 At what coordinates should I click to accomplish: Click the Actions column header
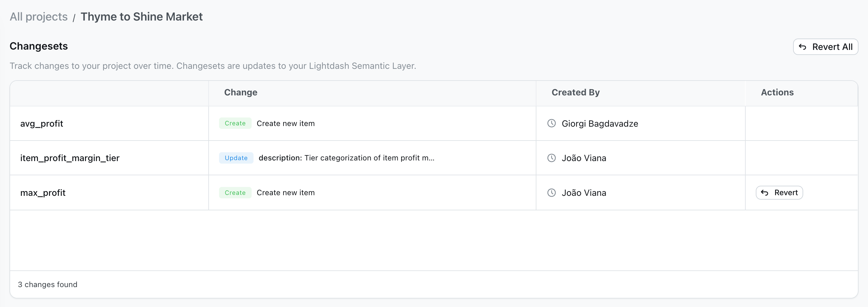[x=777, y=92]
